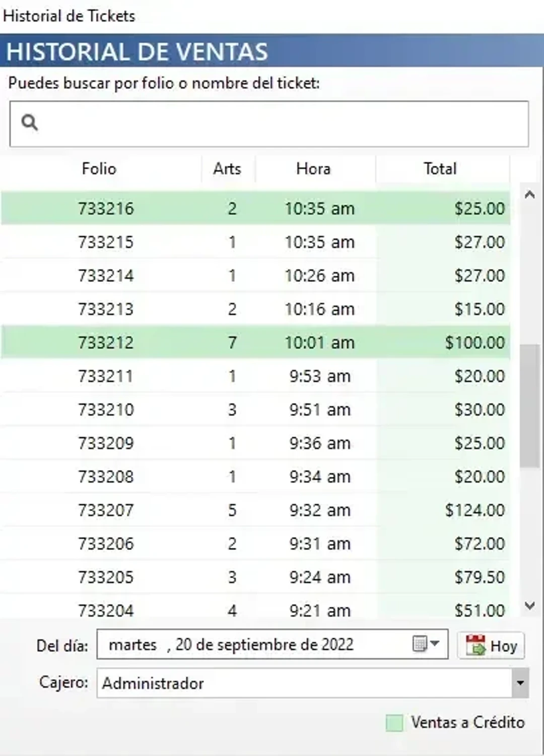Click the Puedes buscar search hint text
Screen dimensions: 544x756
click(x=164, y=83)
